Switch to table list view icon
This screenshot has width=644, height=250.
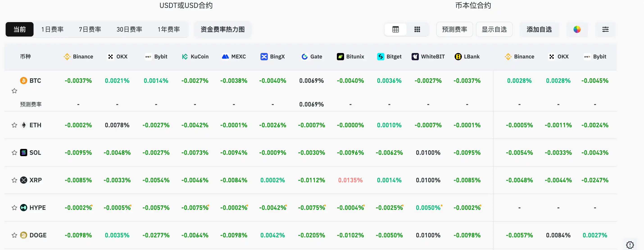(x=395, y=29)
